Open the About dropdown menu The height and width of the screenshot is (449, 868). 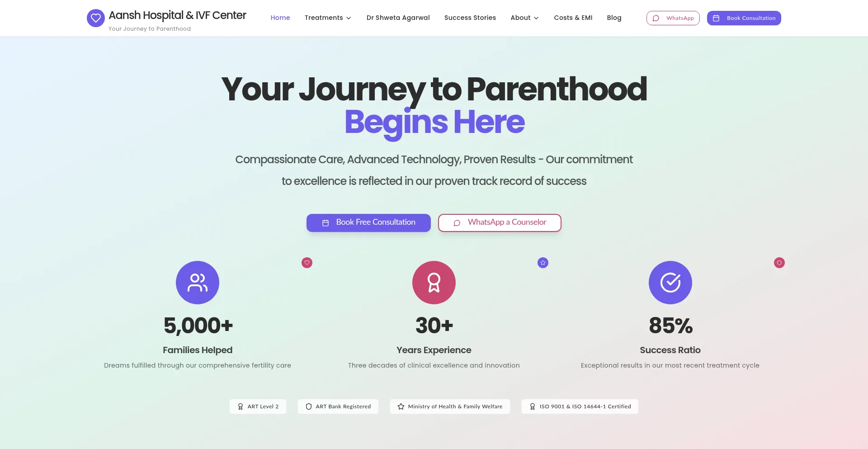point(524,18)
